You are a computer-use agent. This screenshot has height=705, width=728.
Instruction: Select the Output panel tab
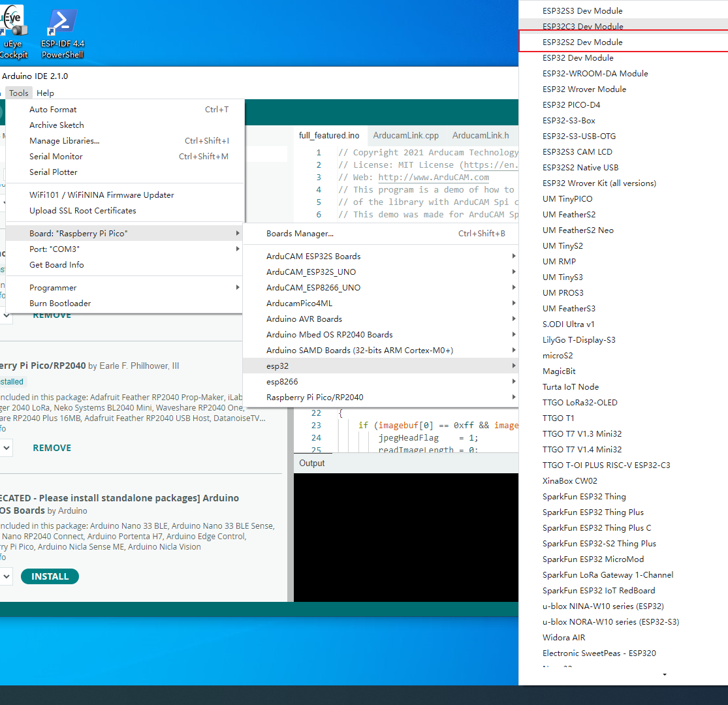click(x=312, y=463)
